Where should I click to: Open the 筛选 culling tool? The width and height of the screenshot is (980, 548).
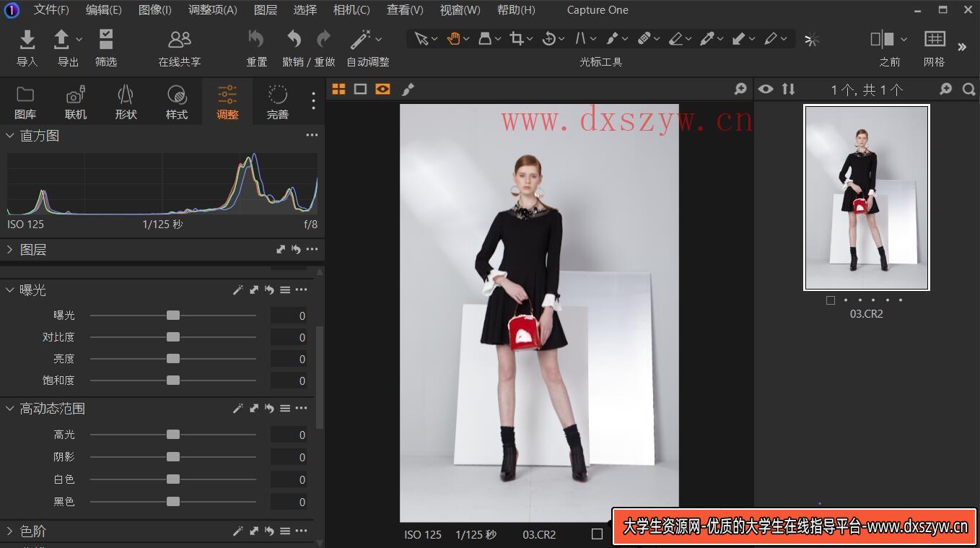[106, 39]
